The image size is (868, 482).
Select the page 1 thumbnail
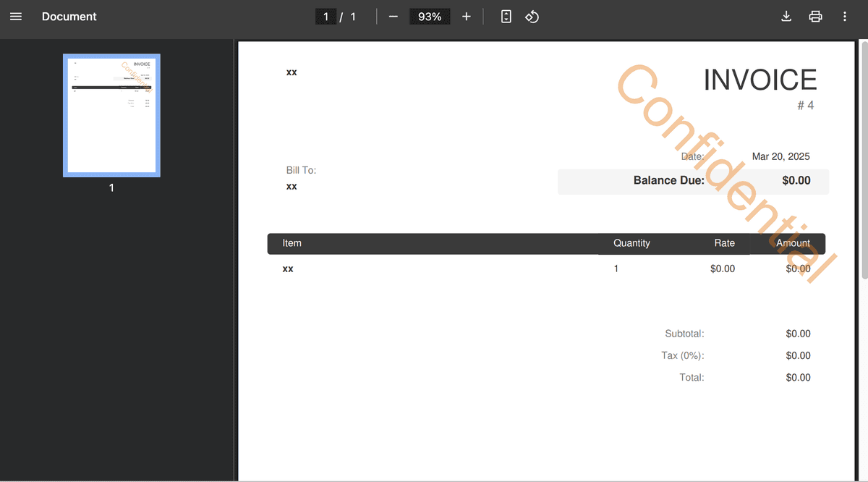[x=111, y=115]
